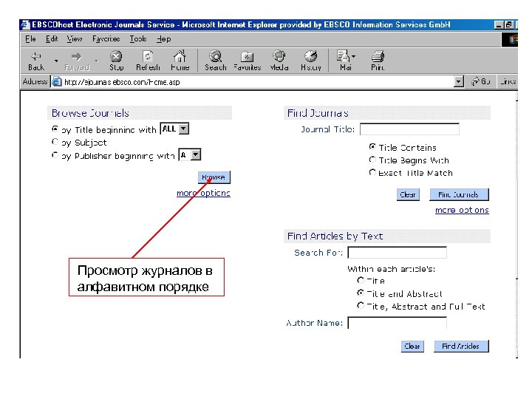This screenshot has width=532, height=399.
Task: Select Title and Abstract radio button
Action: pyautogui.click(x=361, y=293)
